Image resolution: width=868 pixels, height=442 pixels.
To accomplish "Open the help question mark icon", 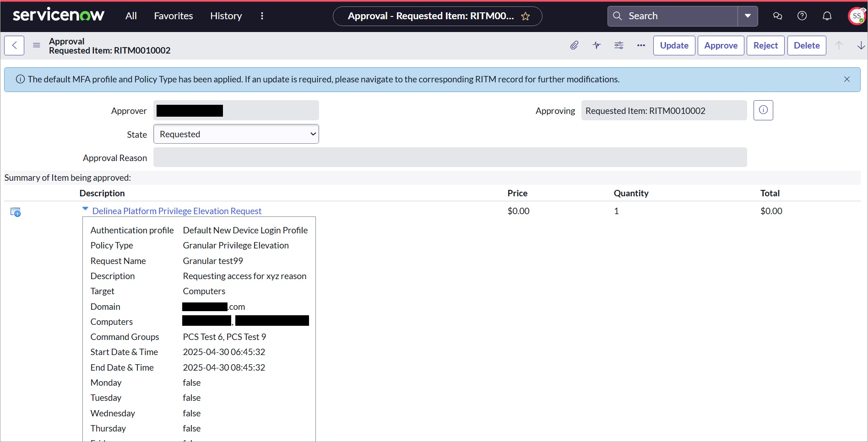I will point(802,16).
